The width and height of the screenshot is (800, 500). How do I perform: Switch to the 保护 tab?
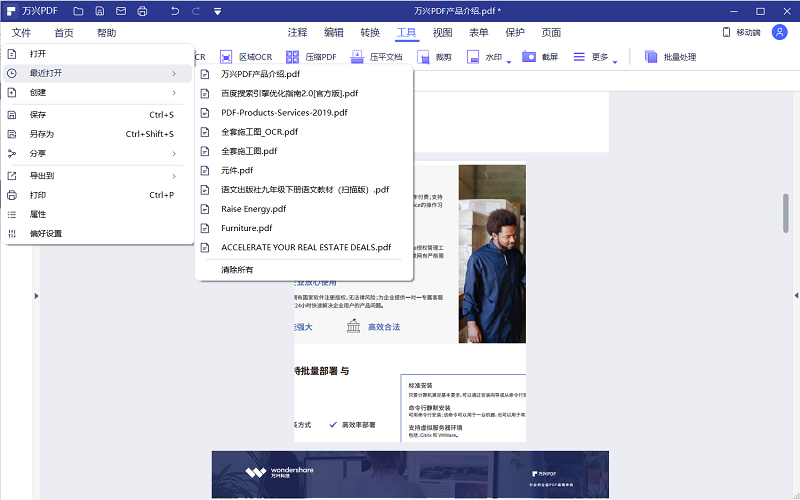[515, 33]
